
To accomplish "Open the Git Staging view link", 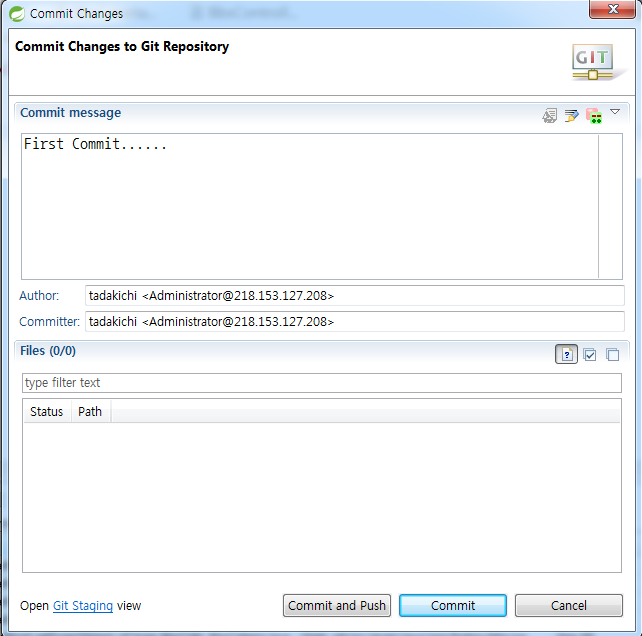I will 83,606.
